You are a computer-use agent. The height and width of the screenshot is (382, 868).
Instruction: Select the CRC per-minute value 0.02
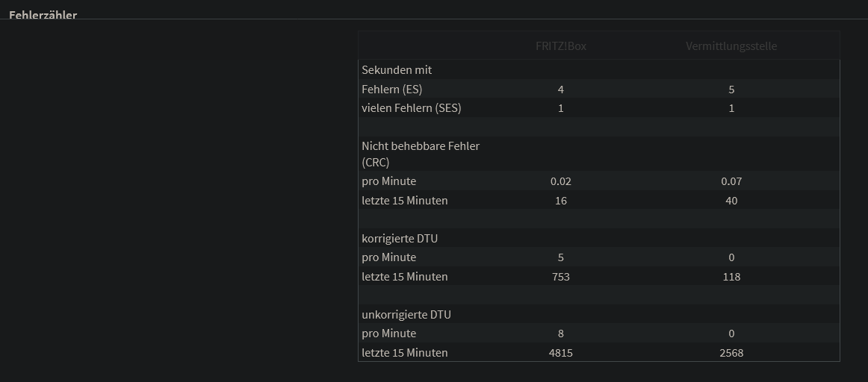click(x=561, y=181)
